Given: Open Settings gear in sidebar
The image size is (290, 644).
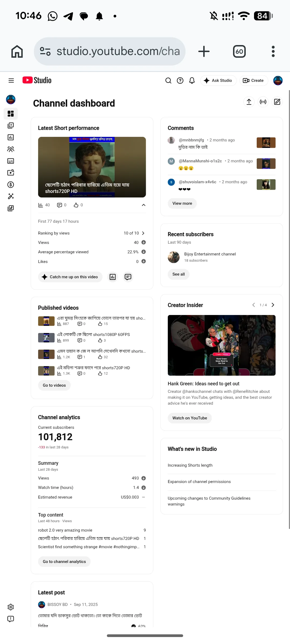Looking at the screenshot, I should [11, 607].
